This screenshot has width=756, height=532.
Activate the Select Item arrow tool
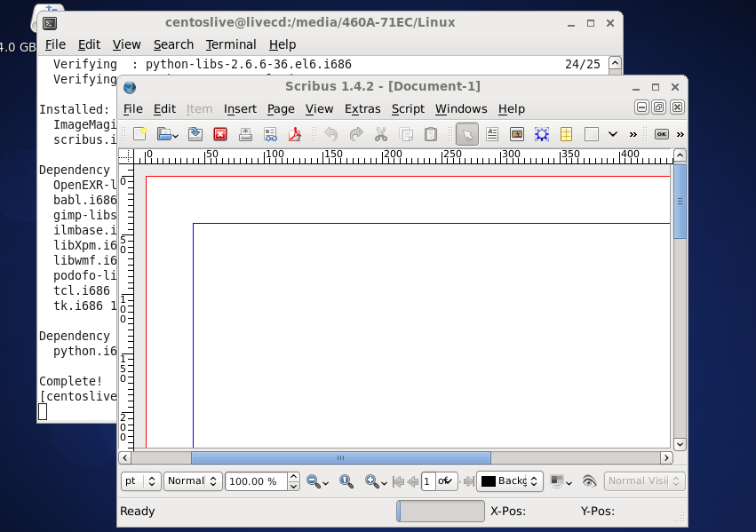(x=467, y=134)
